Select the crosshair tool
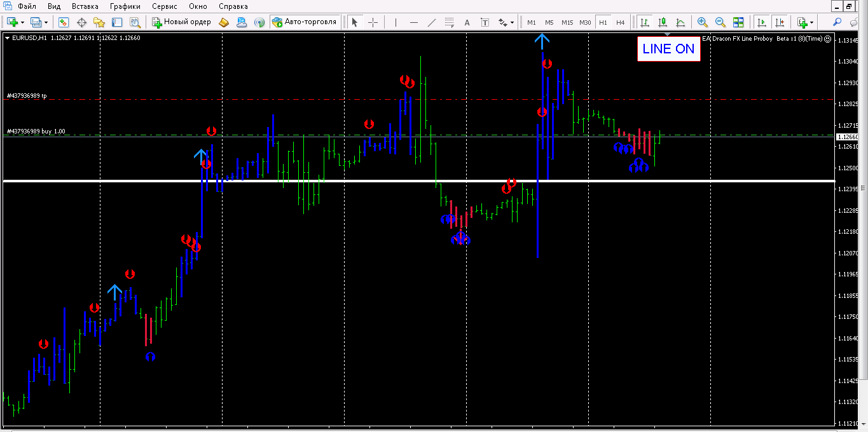Image resolution: width=868 pixels, height=432 pixels. [x=373, y=22]
